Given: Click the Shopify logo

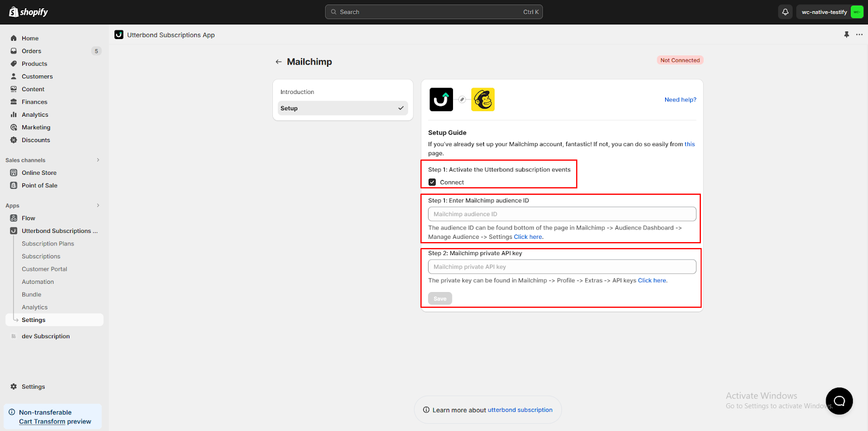Looking at the screenshot, I should (x=28, y=12).
